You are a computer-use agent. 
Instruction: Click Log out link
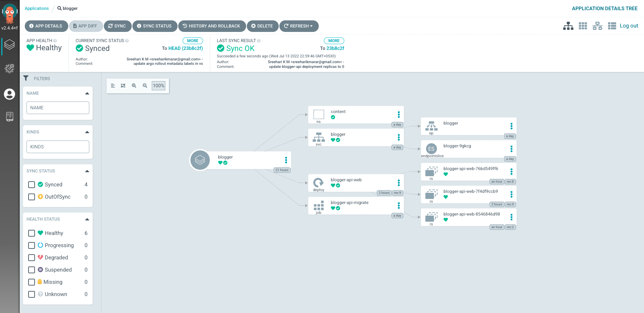tap(629, 26)
